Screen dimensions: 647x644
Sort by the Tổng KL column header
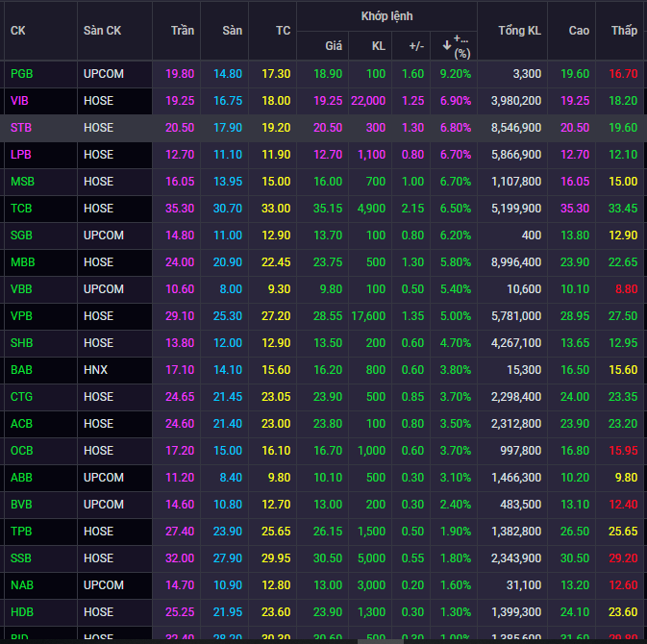point(519,31)
